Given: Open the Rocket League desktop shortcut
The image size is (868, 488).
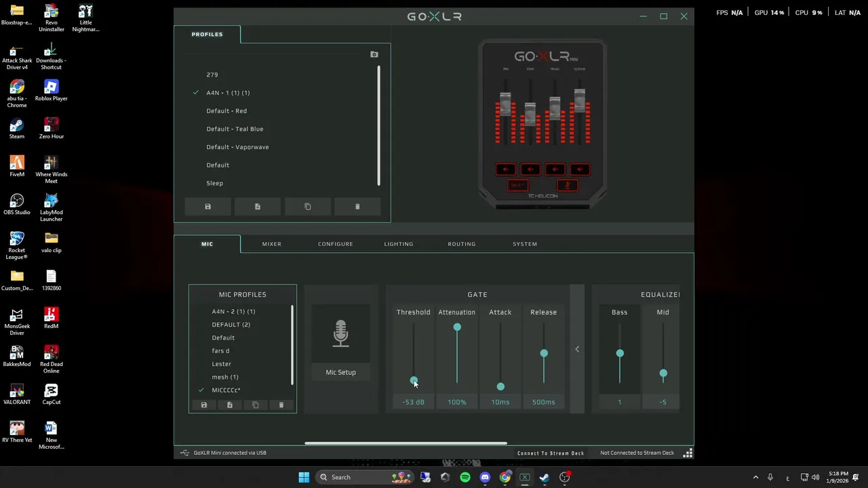Looking at the screenshot, I should pyautogui.click(x=17, y=245).
